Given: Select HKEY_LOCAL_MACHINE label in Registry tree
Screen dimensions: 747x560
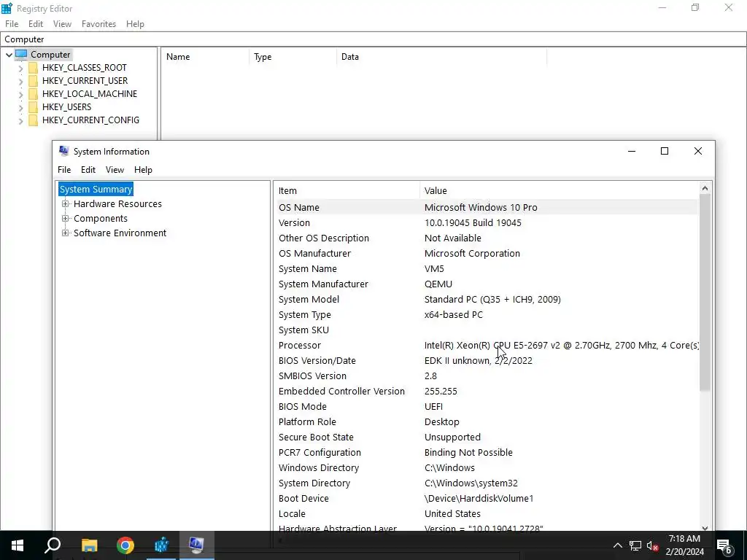Looking at the screenshot, I should click(90, 94).
